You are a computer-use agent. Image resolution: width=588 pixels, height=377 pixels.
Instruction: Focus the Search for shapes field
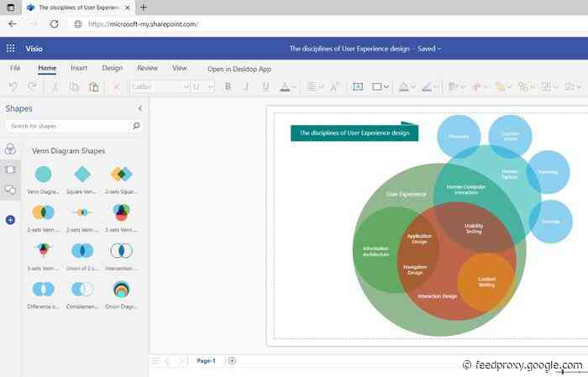(x=67, y=126)
